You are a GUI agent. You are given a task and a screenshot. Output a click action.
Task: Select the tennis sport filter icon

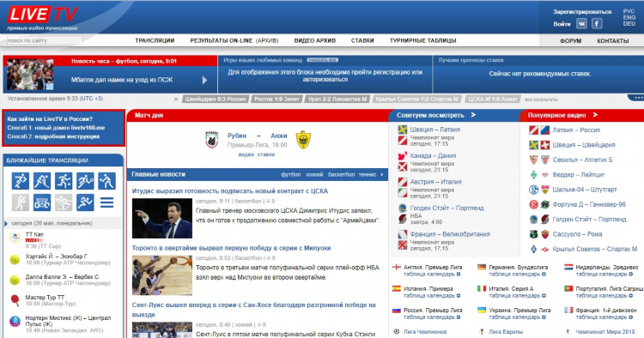tap(85, 181)
